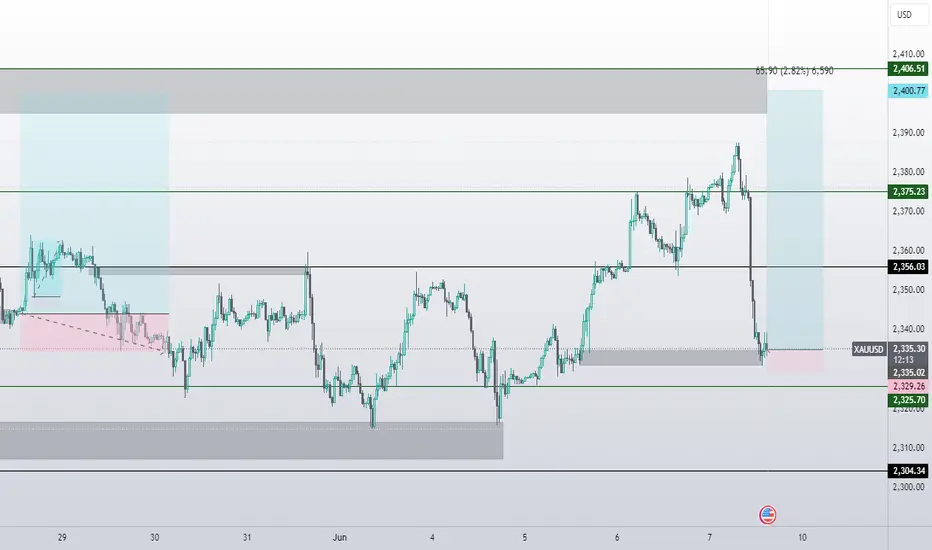Click the dashed trend line in the pink zone

pos(92,333)
